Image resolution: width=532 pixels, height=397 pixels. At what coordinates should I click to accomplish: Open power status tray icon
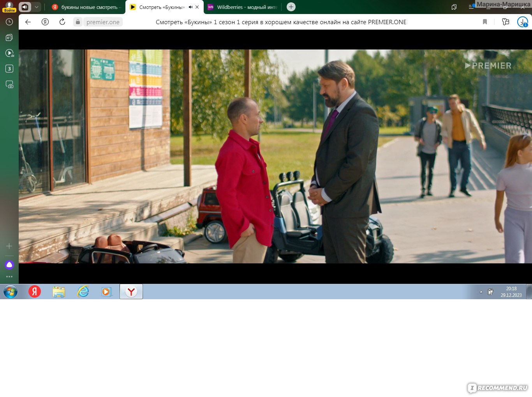click(490, 292)
